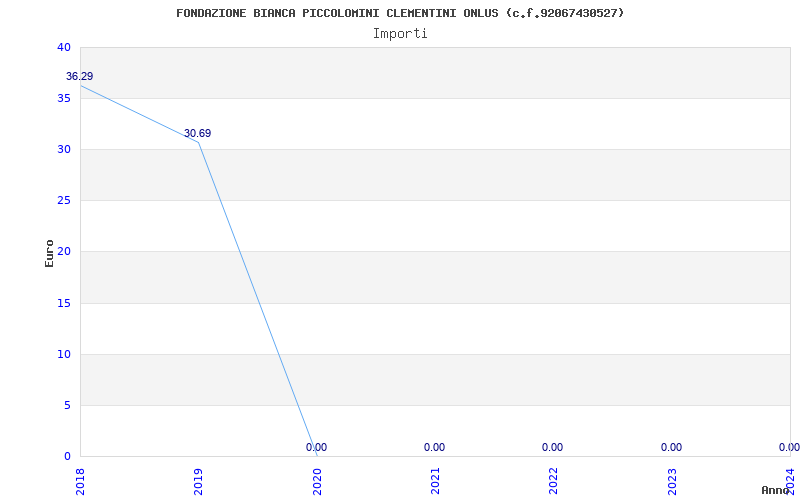Select the 2023 x-axis label
The height and width of the screenshot is (500, 800).
coord(672,482)
